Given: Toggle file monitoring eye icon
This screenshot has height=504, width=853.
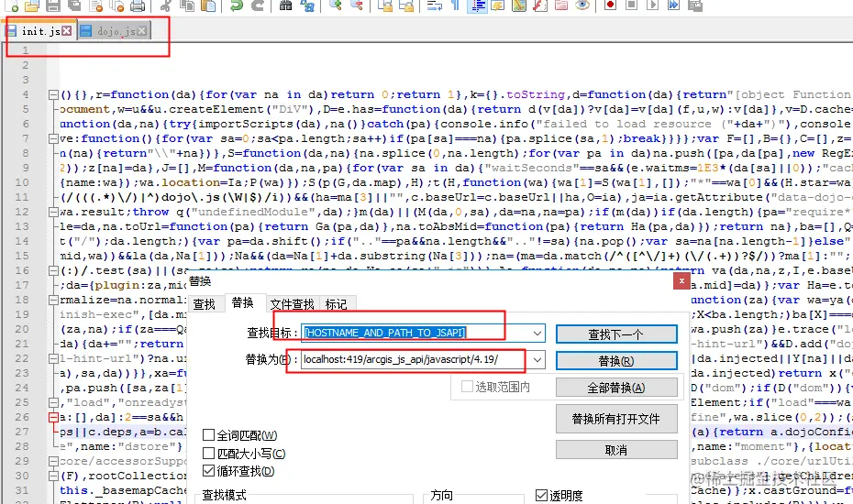Looking at the screenshot, I should pos(582,5).
